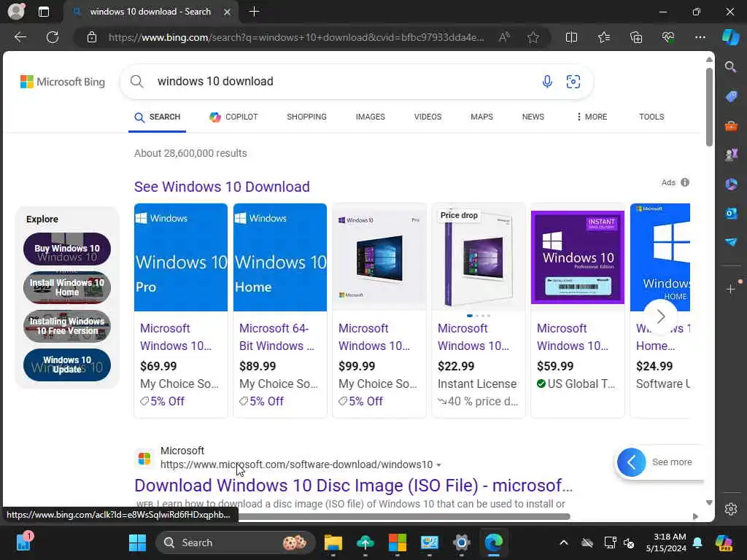
Task: Open Settings gear on taskbar
Action: [461, 542]
